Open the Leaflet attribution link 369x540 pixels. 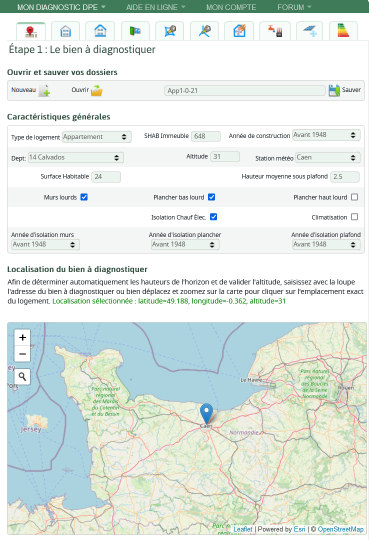(243, 529)
